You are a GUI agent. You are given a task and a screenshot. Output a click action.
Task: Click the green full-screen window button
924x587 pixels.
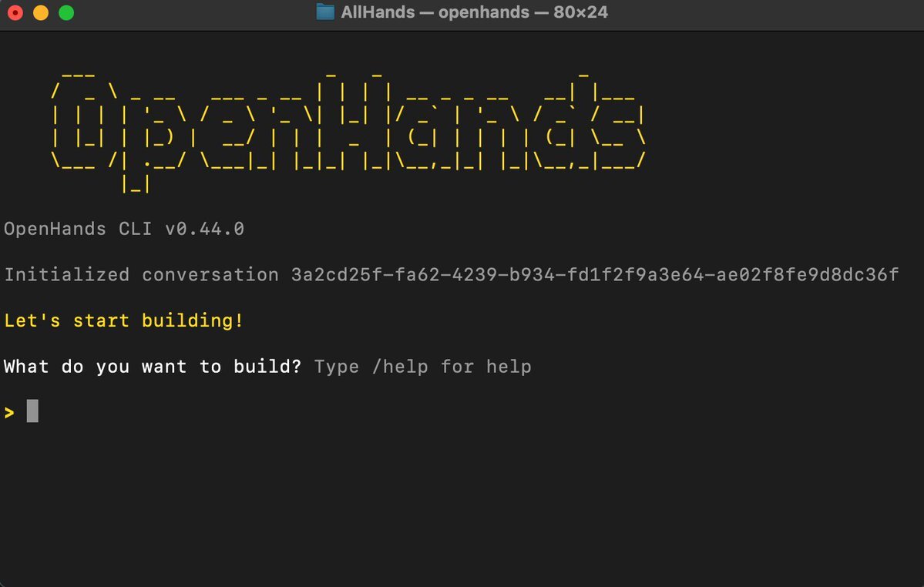[66, 12]
